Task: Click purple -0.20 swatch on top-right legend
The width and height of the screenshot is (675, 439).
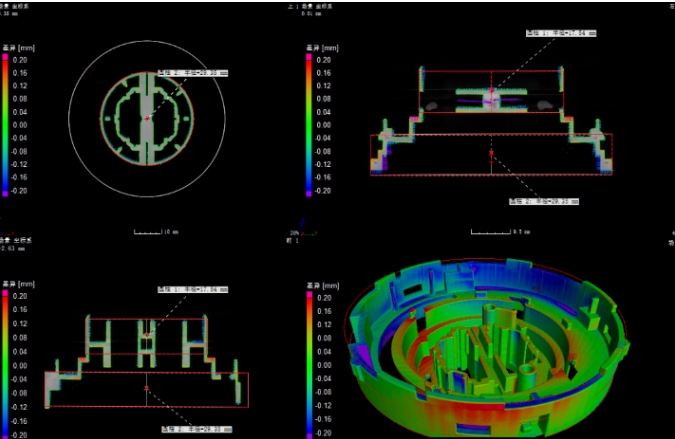Action: point(308,189)
